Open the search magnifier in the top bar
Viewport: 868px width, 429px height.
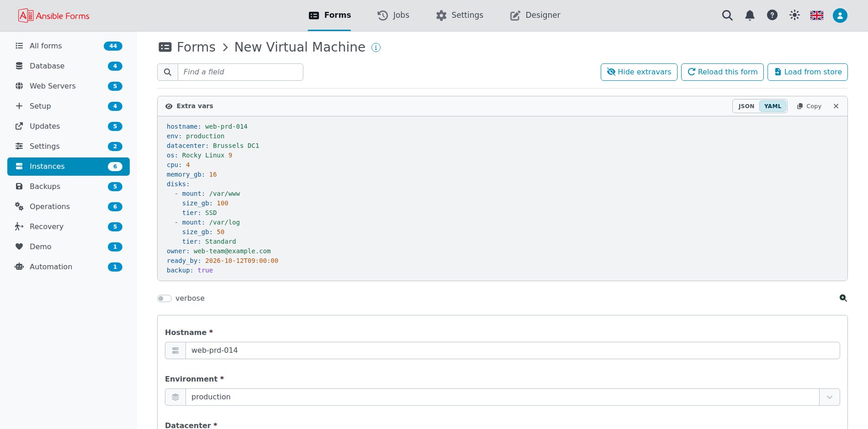pyautogui.click(x=727, y=16)
